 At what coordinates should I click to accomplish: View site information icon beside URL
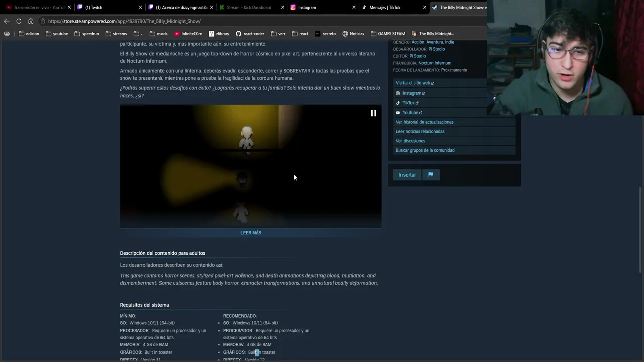[43, 21]
